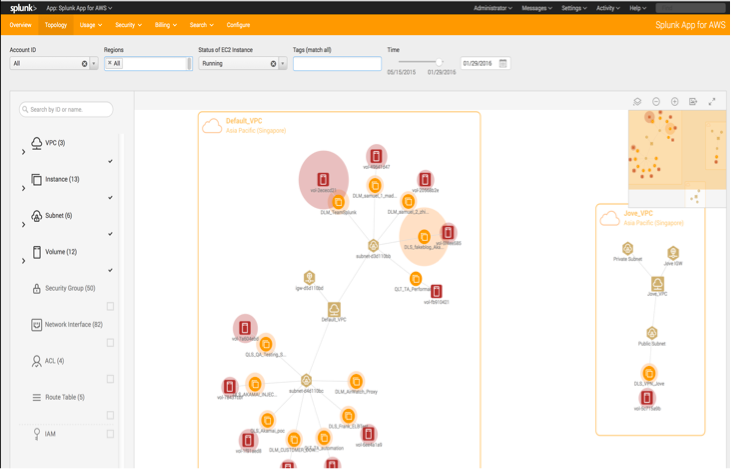Select the DLS_Frank_ELBTest instance node
731x469 pixels.
point(348,415)
